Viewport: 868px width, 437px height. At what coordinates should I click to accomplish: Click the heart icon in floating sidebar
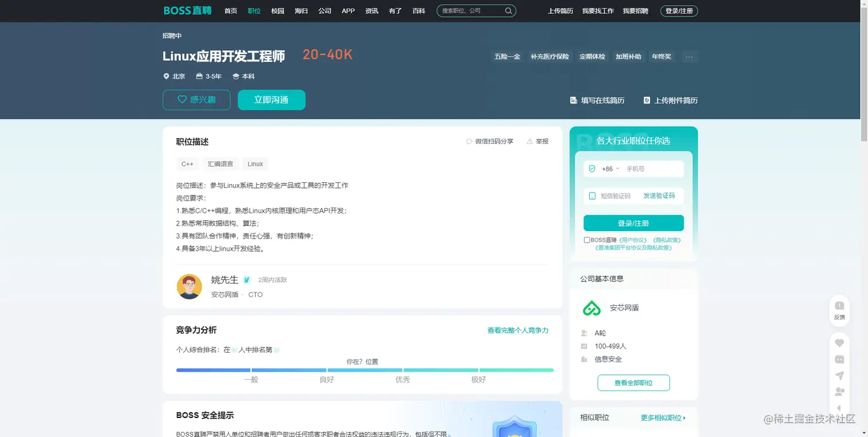point(839,343)
